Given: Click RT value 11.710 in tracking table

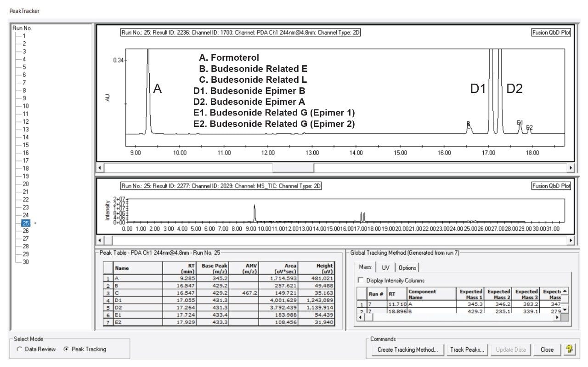Looking at the screenshot, I should 397,304.
